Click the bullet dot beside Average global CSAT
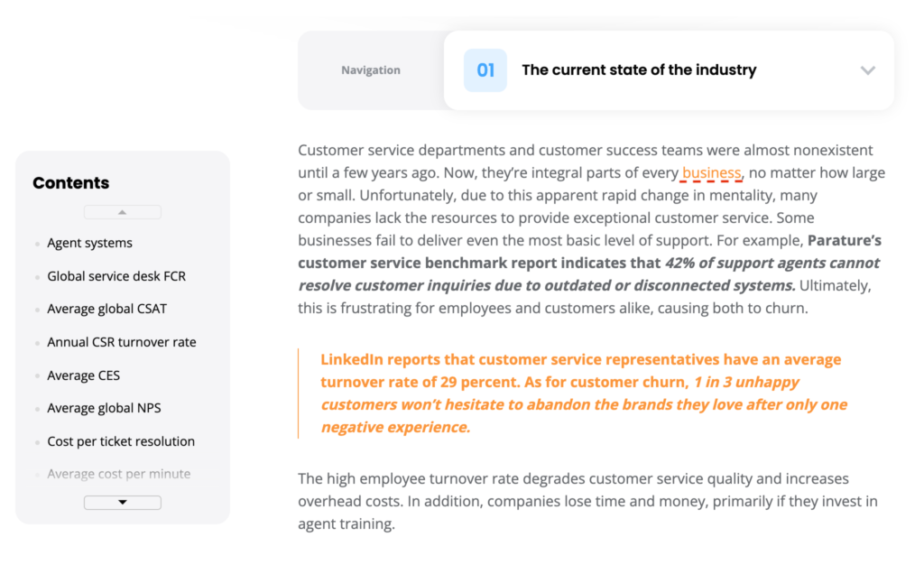 click(x=36, y=309)
